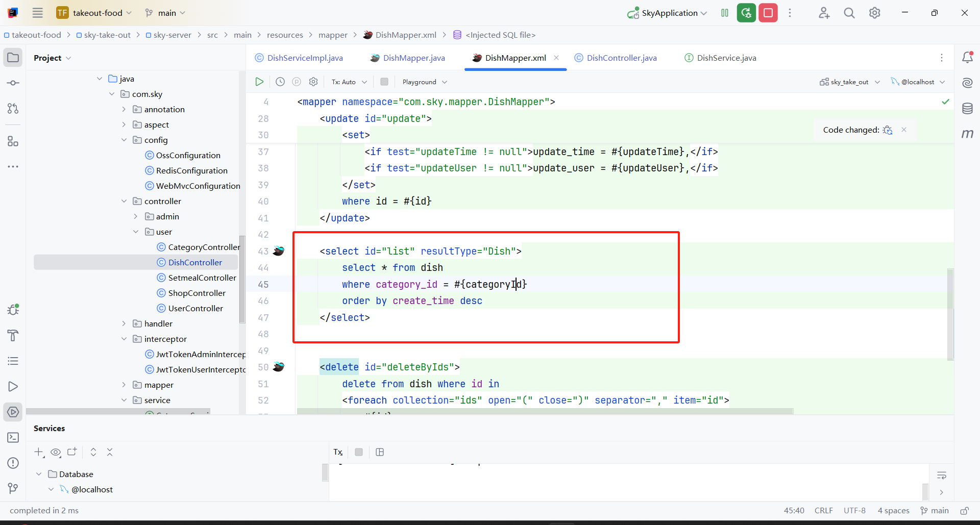Toggle soft-wrap in Services output

pos(942,476)
